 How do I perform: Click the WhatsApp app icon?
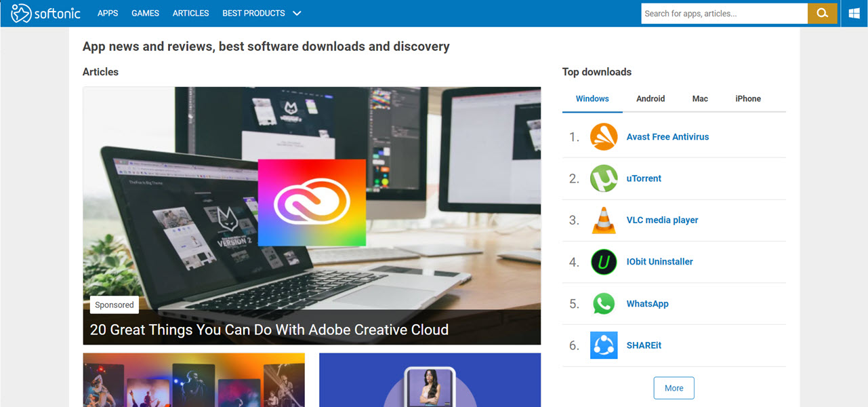(x=604, y=304)
